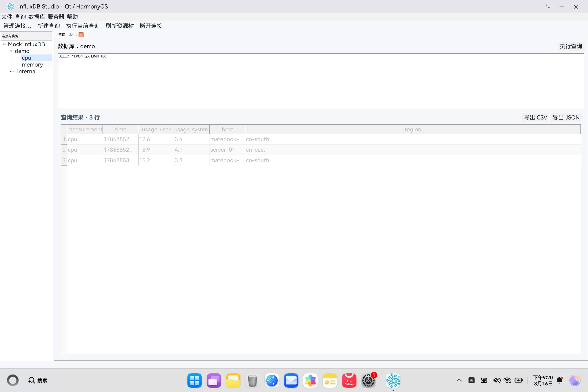Click the region column header
The width and height of the screenshot is (588, 392).
[x=413, y=129]
